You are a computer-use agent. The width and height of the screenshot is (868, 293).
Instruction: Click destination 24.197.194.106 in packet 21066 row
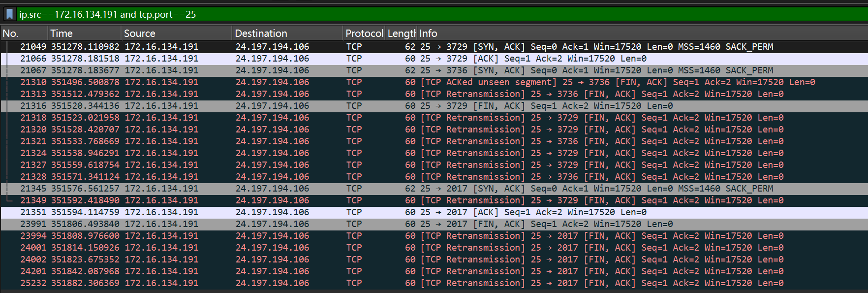coord(272,59)
